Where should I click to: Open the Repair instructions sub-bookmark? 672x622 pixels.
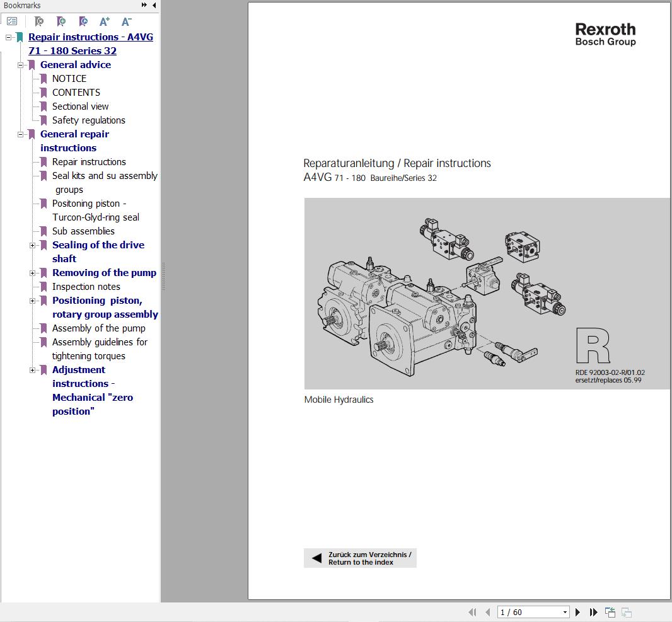(x=89, y=162)
